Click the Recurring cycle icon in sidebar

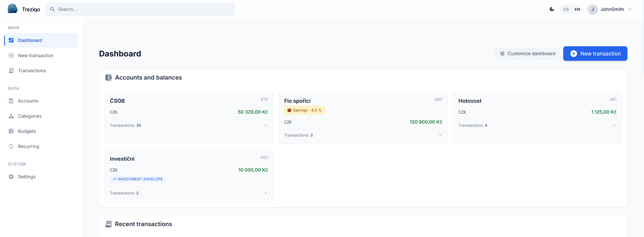pos(11,146)
